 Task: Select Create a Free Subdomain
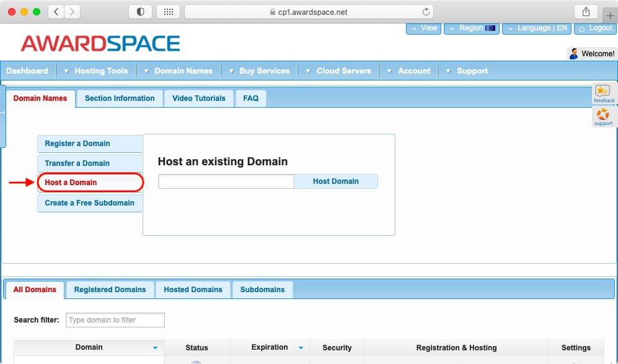pos(89,202)
